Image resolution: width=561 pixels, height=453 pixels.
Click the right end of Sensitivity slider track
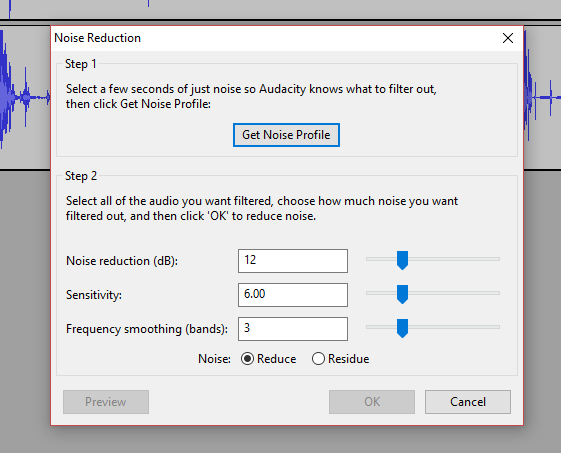tap(497, 293)
